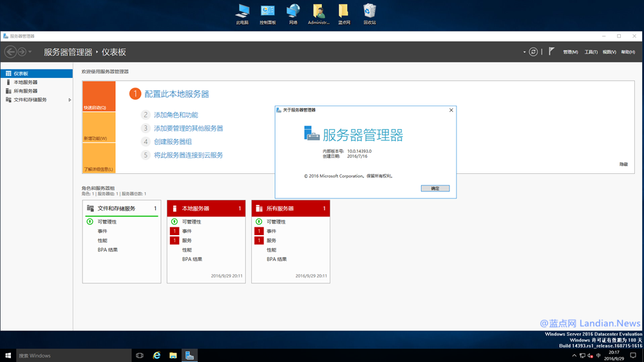The image size is (644, 362).
Task: Click the Server Manager taskbar icon
Action: click(189, 356)
